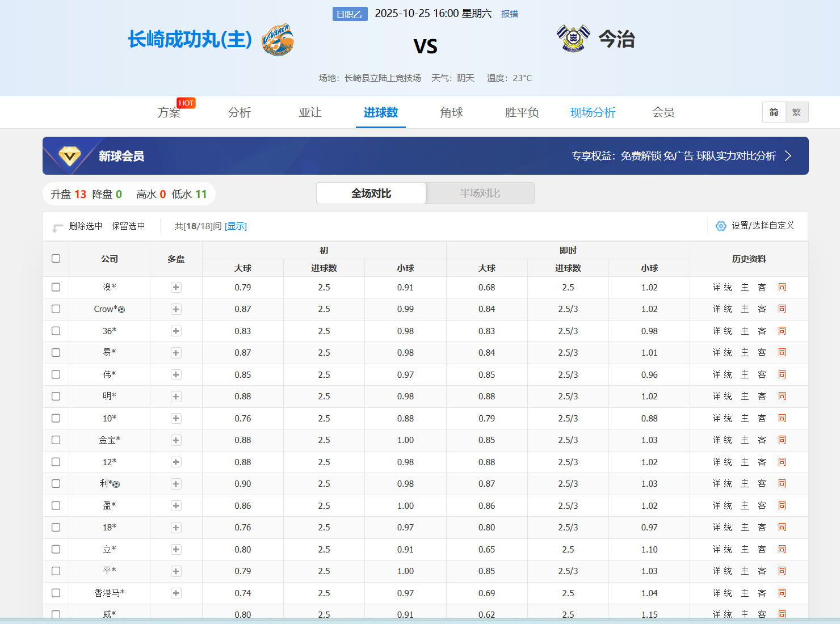Image resolution: width=840 pixels, height=624 pixels.
Task: Switch language to traditional 繁
Action: (x=797, y=112)
